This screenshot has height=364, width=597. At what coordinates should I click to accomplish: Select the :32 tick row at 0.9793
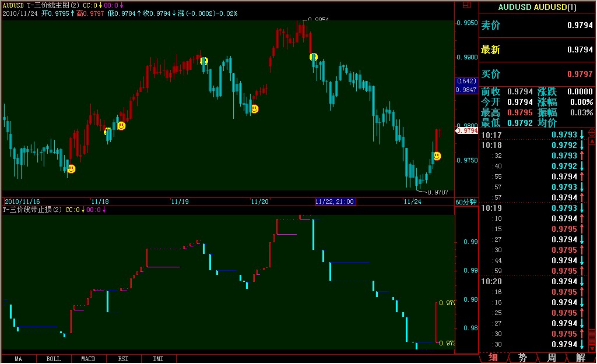[x=533, y=156]
